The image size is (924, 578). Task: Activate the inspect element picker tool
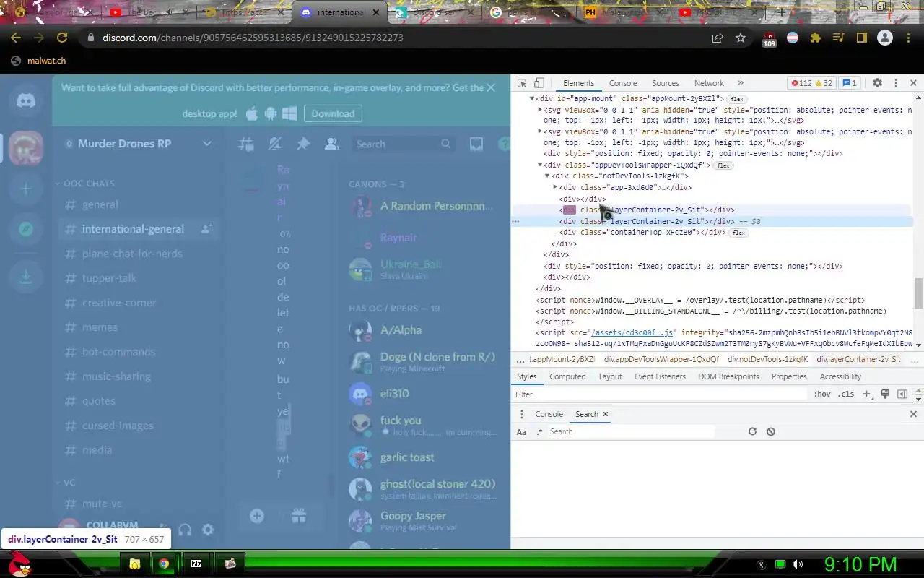tap(522, 83)
